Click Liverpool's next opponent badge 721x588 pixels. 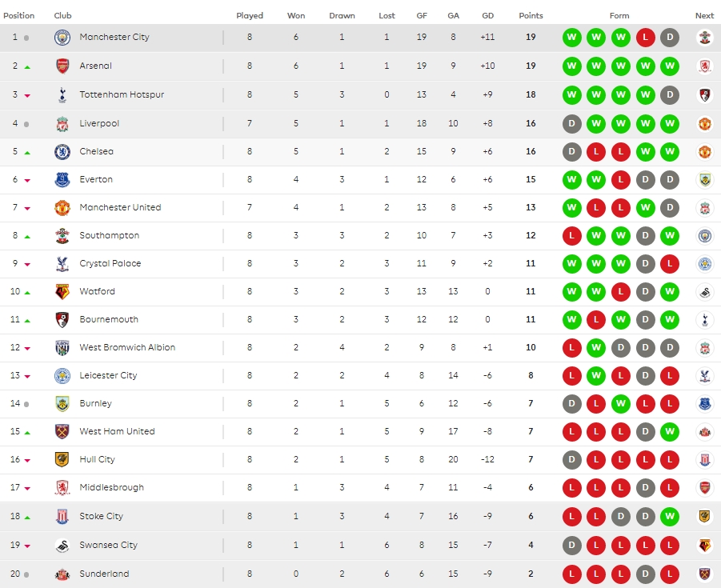click(x=704, y=124)
